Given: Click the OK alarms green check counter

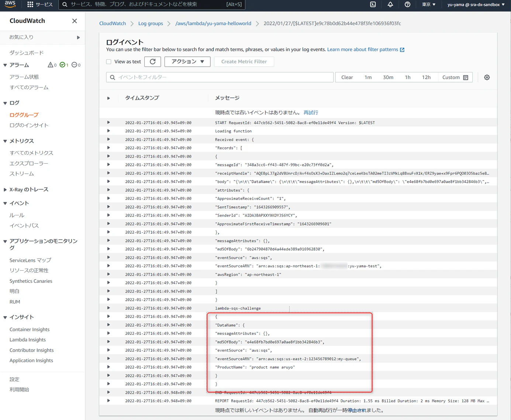Looking at the screenshot, I should [64, 65].
